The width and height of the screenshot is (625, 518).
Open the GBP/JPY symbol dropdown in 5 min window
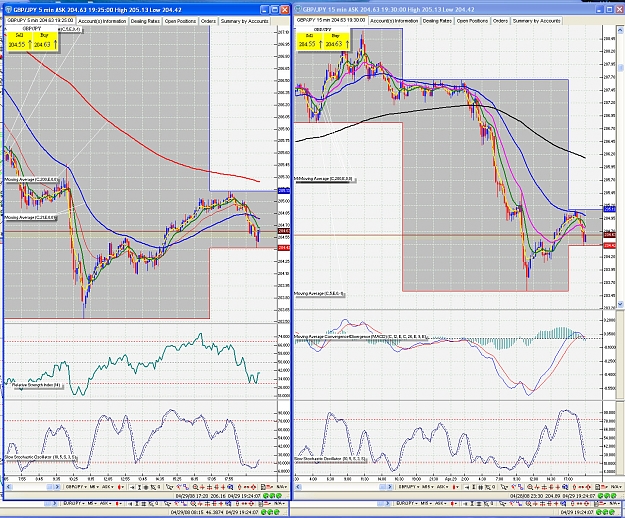77,487
